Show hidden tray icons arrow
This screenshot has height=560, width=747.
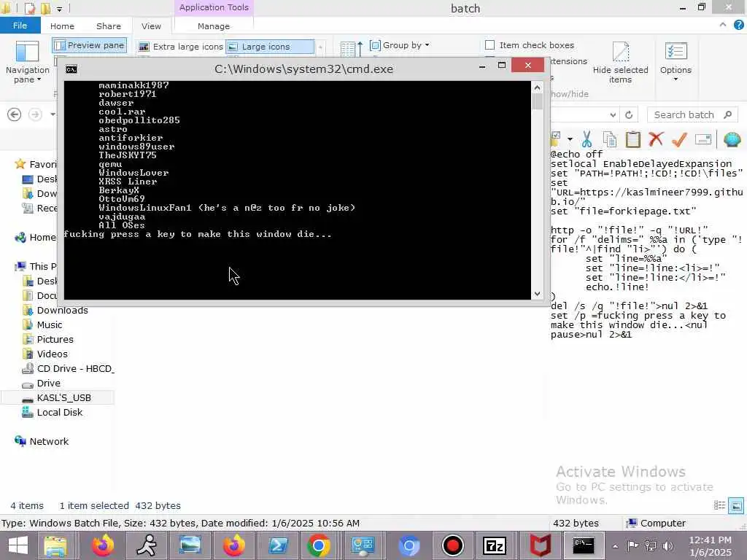pyautogui.click(x=615, y=546)
